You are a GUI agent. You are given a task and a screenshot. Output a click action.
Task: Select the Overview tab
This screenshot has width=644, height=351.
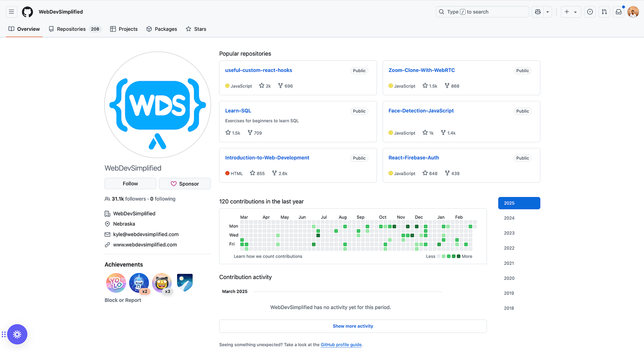pos(24,29)
